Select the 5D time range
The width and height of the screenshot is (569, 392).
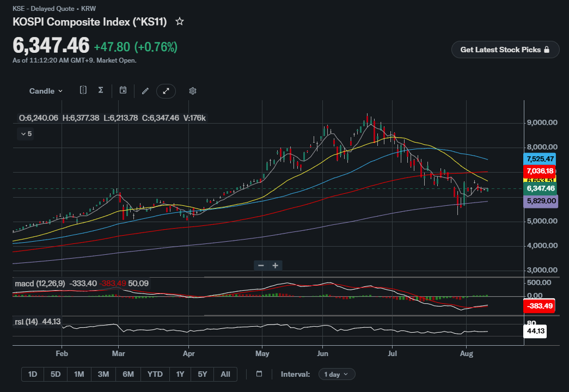coord(56,374)
